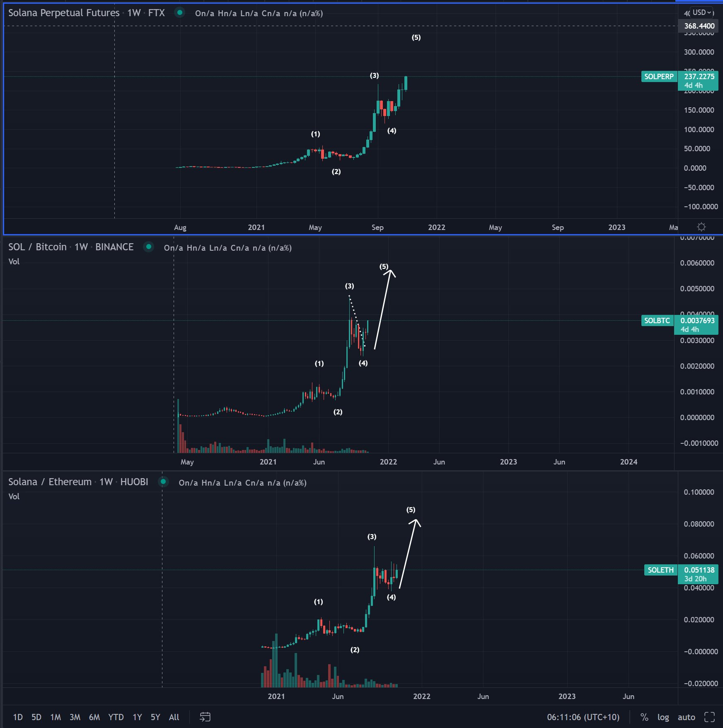The width and height of the screenshot is (723, 728).
Task: Select the All time range
Action: [x=174, y=717]
